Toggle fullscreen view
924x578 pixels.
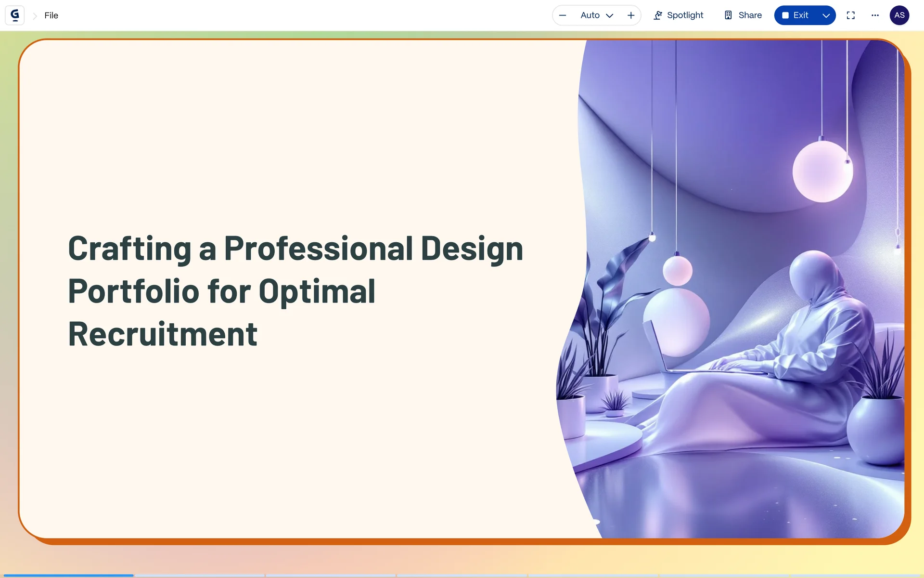(850, 15)
